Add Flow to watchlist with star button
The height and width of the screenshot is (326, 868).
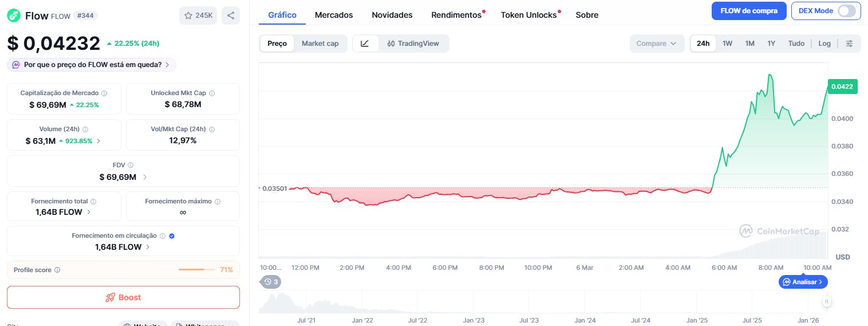point(198,15)
